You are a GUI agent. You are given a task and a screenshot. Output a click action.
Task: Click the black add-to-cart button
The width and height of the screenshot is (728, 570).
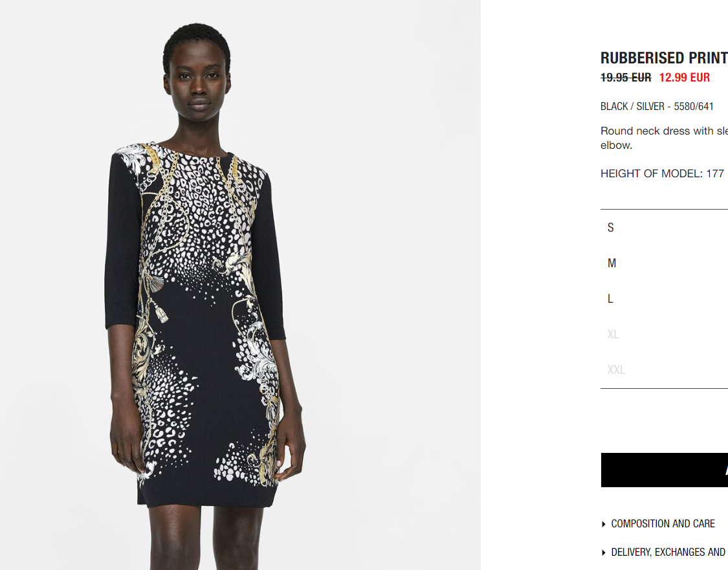(665, 470)
